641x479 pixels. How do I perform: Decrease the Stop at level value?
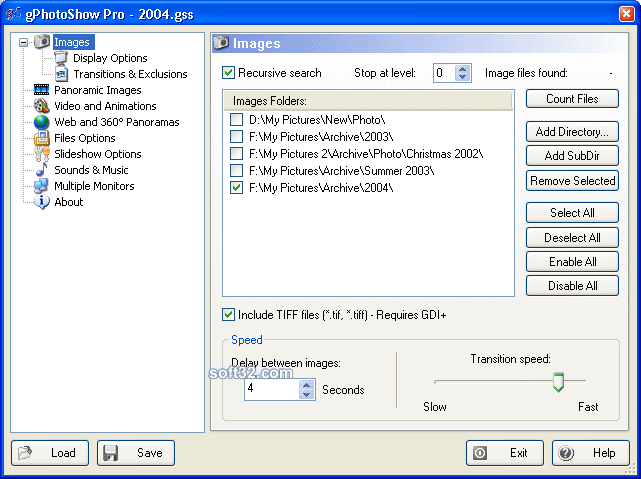[x=462, y=77]
